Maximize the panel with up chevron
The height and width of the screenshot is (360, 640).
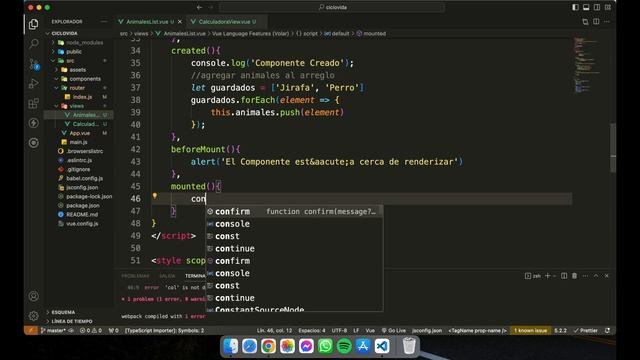pyautogui.click(x=596, y=276)
